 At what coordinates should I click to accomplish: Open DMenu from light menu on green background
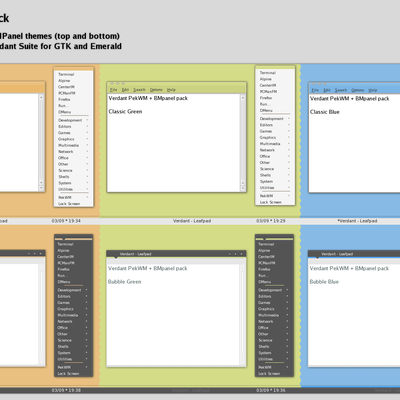point(266,110)
